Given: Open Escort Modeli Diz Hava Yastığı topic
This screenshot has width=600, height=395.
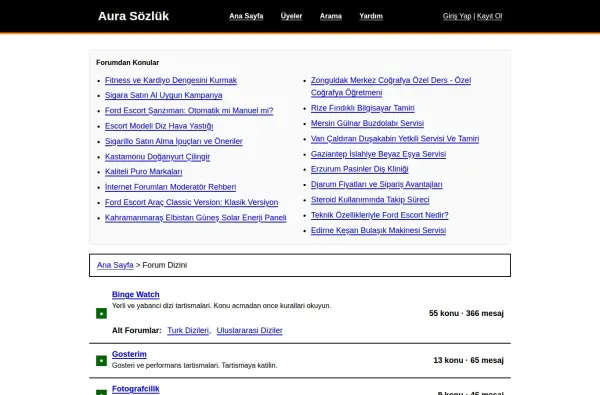Looking at the screenshot, I should (159, 126).
